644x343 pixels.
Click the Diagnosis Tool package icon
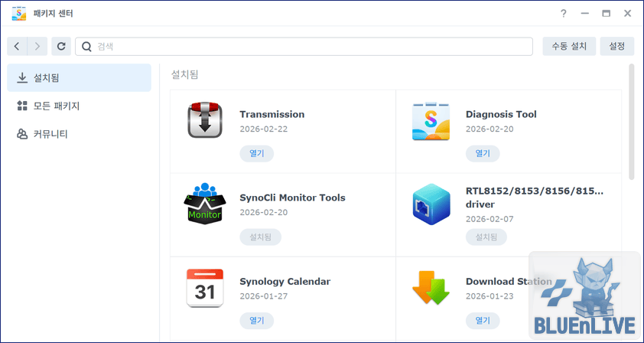pyautogui.click(x=431, y=121)
